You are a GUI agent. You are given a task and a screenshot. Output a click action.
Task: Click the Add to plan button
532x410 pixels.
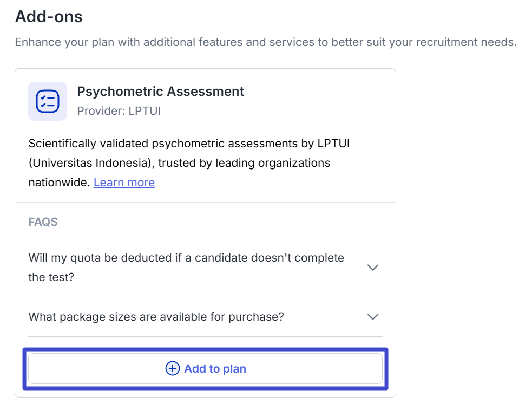205,369
